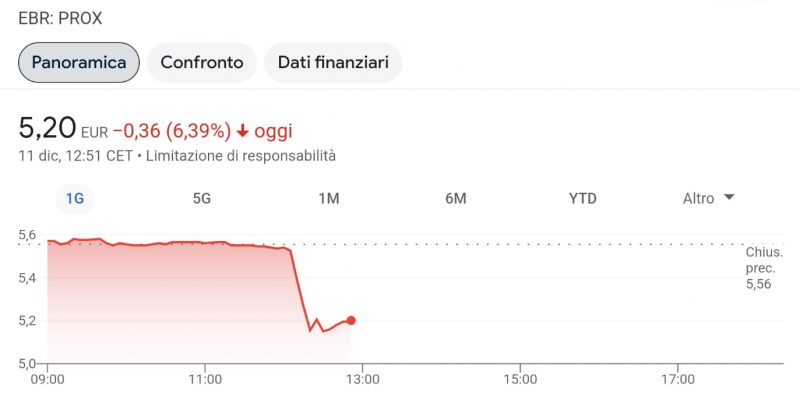Screen dimensions: 800x400
Task: Click the red down arrow indicator
Action: [243, 132]
